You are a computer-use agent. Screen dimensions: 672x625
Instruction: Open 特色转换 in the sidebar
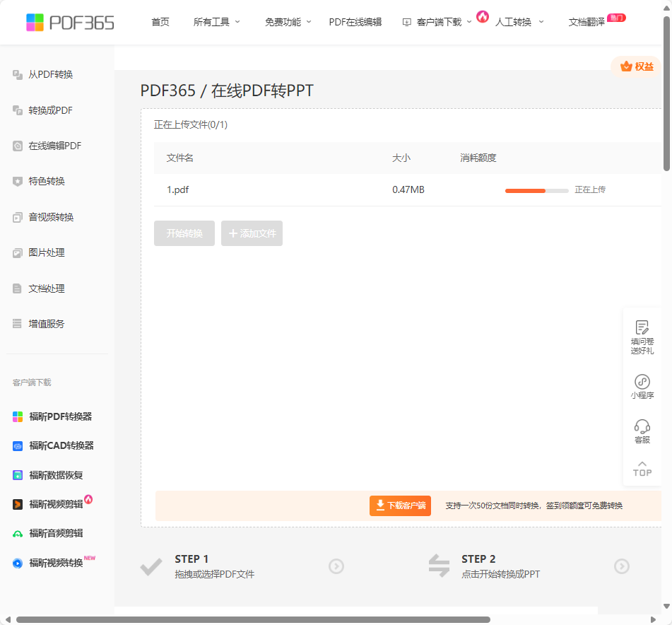[47, 181]
